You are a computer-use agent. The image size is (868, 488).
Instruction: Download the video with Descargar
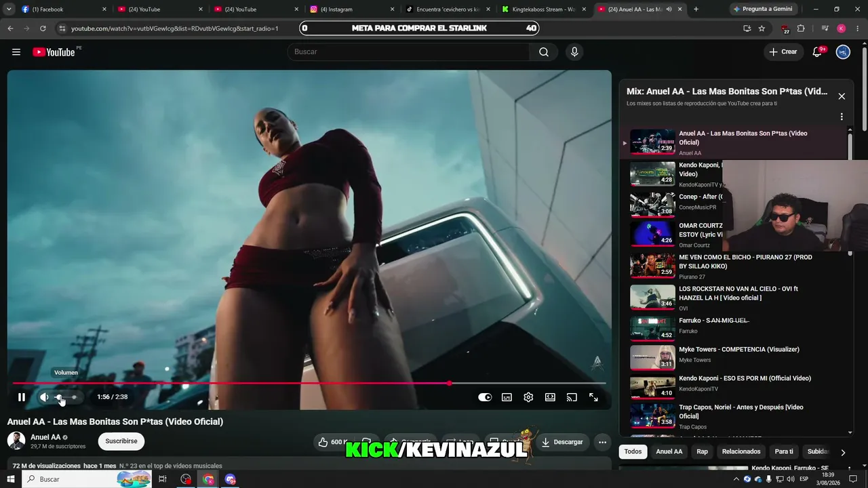click(562, 442)
